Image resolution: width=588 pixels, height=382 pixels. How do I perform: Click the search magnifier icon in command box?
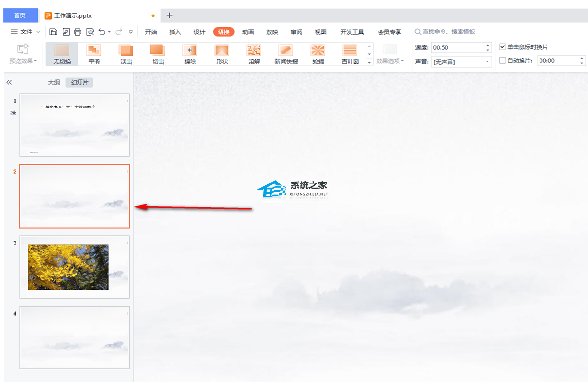pos(418,32)
